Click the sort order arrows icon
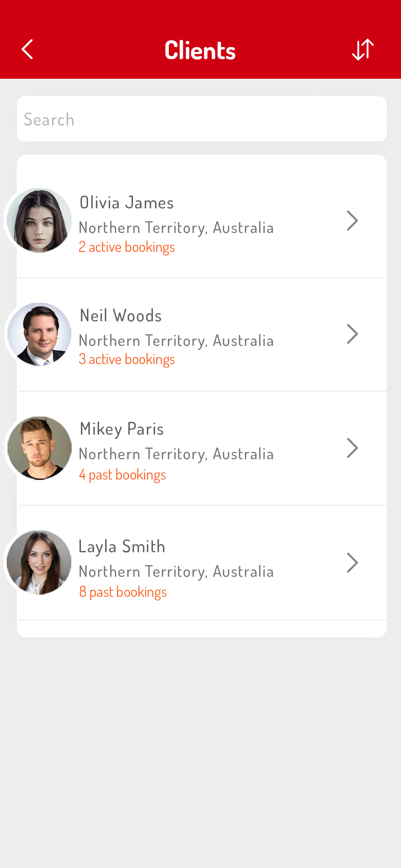This screenshot has height=868, width=401. (x=363, y=49)
